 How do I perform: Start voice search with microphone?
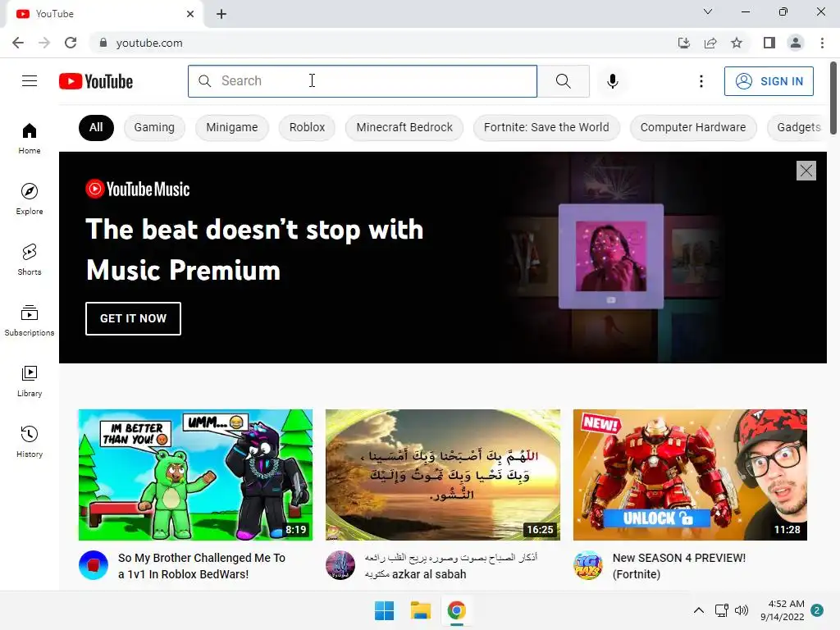click(x=612, y=81)
